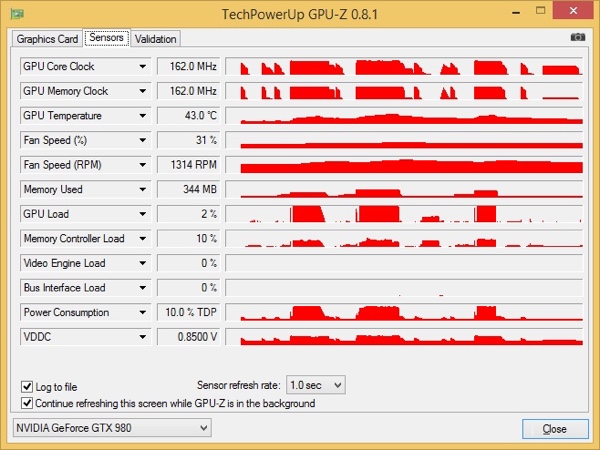Click the Bus Interface Load 0 % value
The width and height of the screenshot is (600, 450).
tap(189, 288)
